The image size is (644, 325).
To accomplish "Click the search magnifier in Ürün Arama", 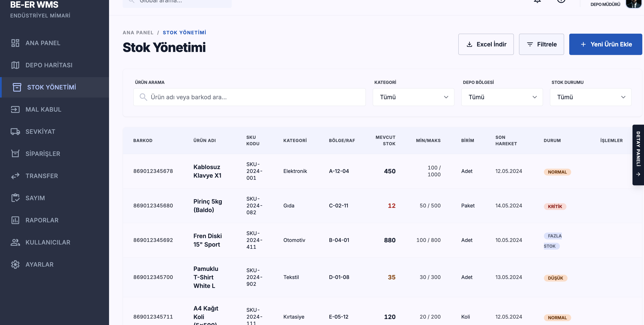I will [x=143, y=97].
